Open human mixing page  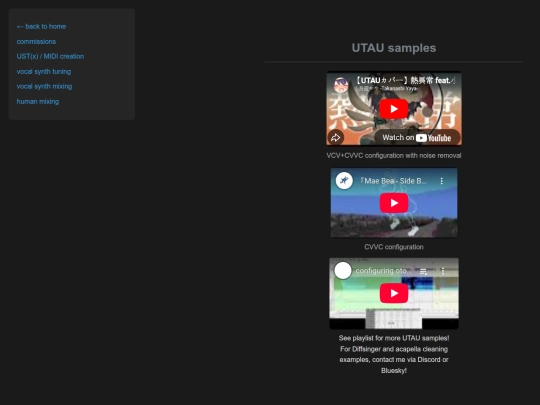[38, 102]
